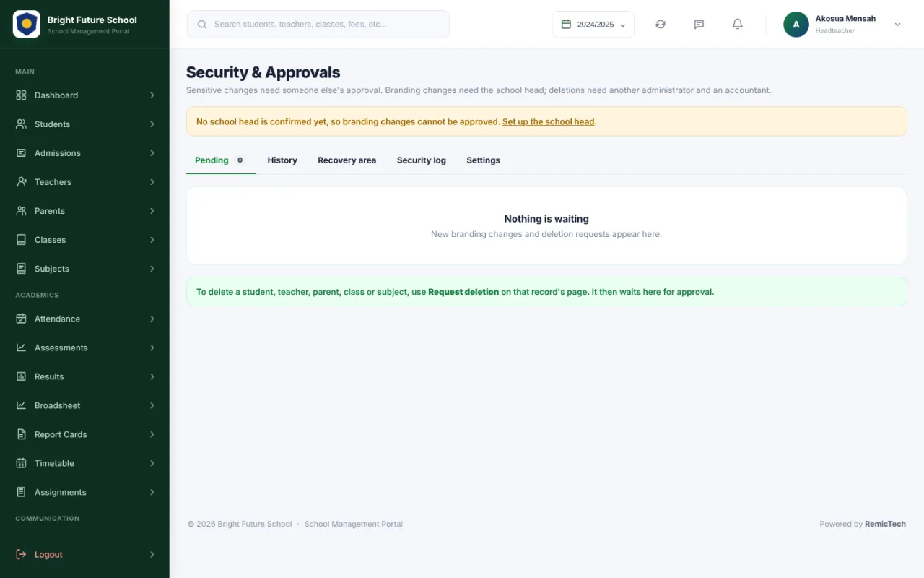924x578 pixels.
Task: Click the Admissions sidebar icon
Action: point(21,153)
